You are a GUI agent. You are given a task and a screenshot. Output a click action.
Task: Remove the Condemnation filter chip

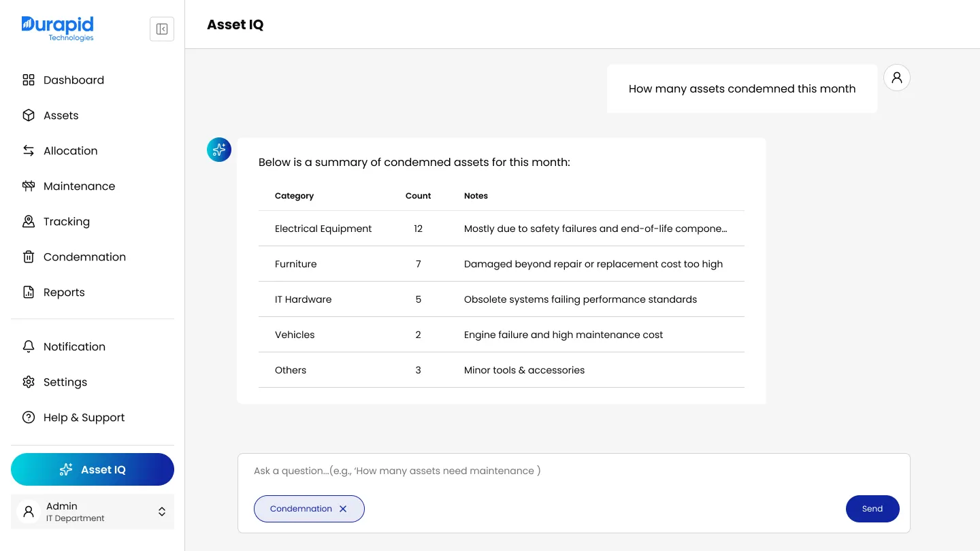tap(343, 508)
